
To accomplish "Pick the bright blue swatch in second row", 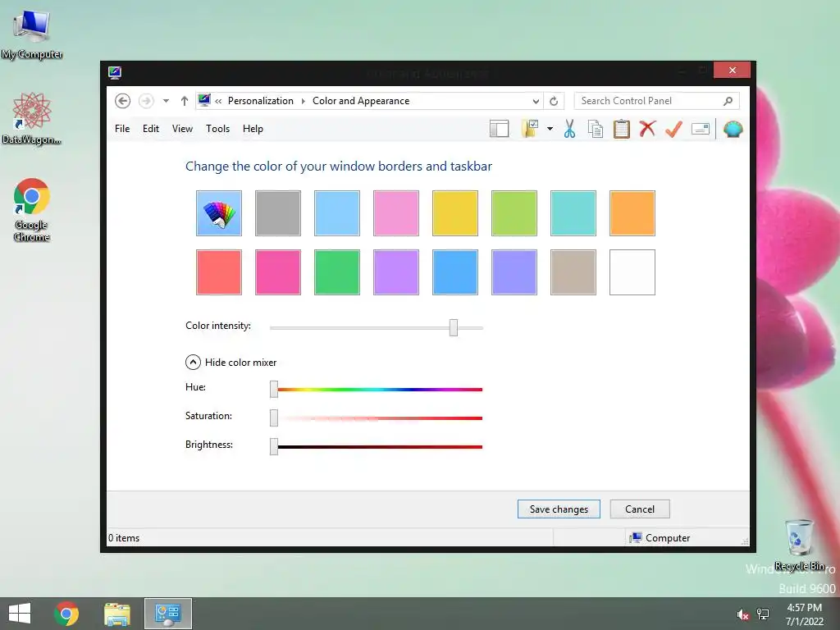I will [454, 272].
